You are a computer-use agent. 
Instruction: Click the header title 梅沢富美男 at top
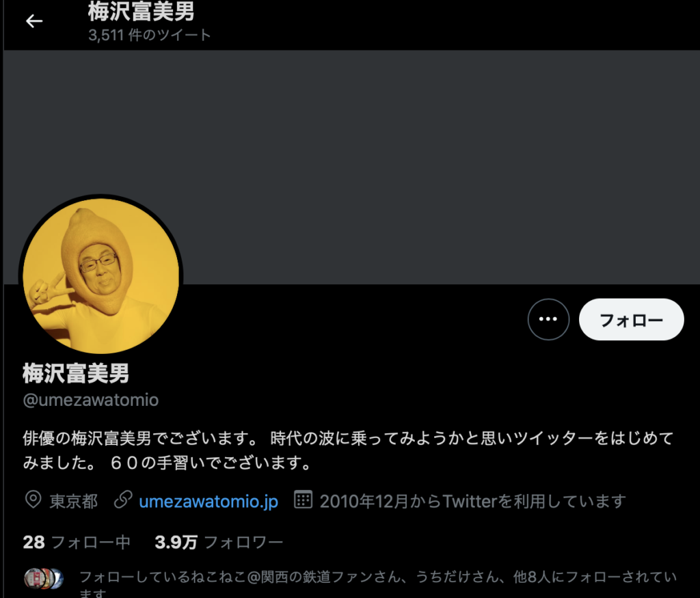coord(141,12)
